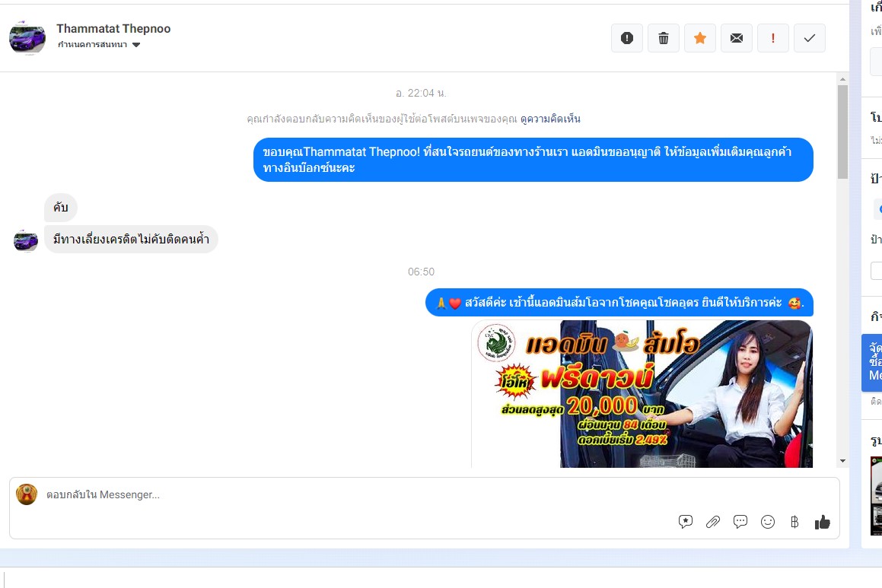Click sender avatar beside มีทางเลี่ยงเครดิต message
The height and width of the screenshot is (588, 882).
26,240
